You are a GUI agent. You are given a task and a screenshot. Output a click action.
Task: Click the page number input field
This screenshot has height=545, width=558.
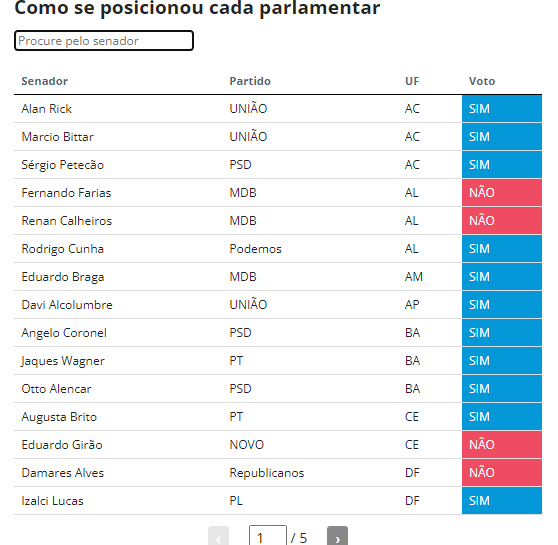point(268,536)
